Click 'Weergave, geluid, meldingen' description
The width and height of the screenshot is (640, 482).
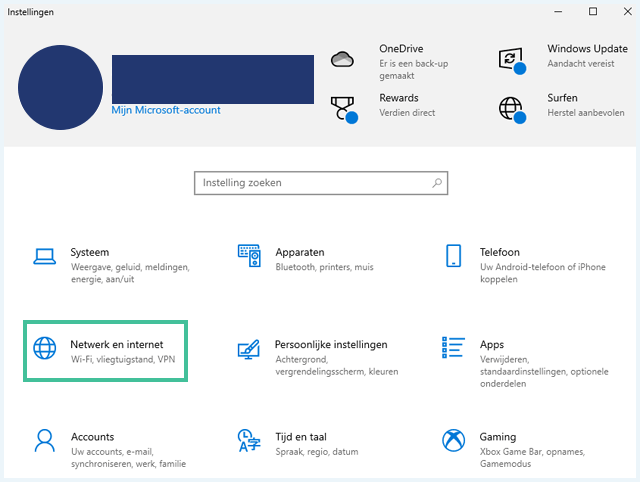(x=130, y=273)
